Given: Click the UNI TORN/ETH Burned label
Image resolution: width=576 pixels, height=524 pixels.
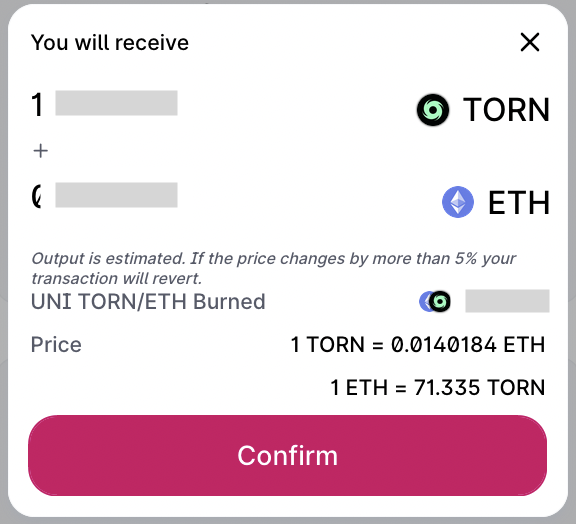Looking at the screenshot, I should [148, 302].
